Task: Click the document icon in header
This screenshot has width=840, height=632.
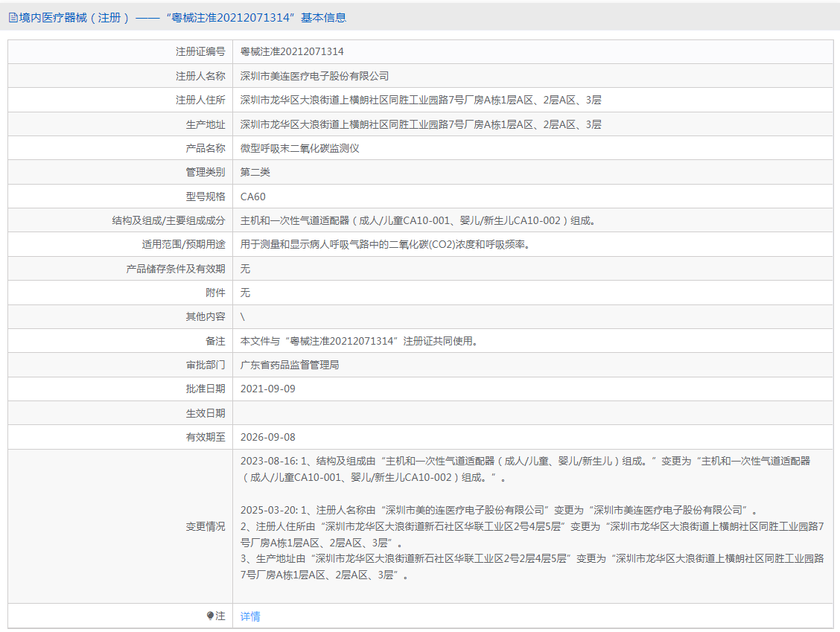Action: 13,18
